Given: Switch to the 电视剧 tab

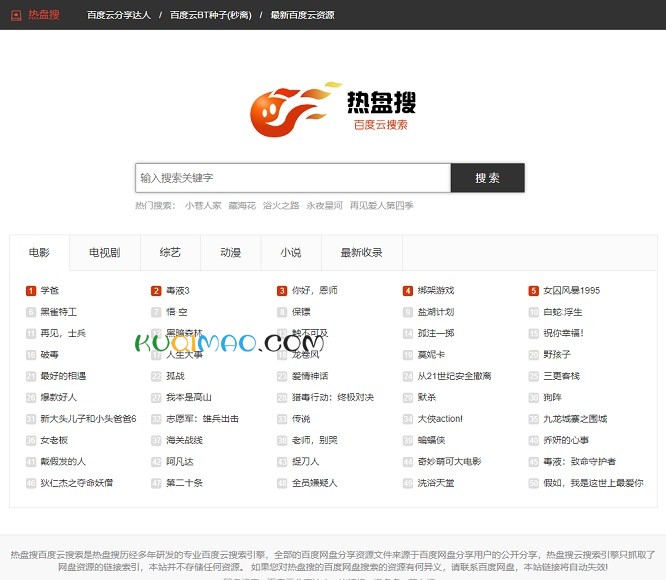Looking at the screenshot, I should pyautogui.click(x=104, y=253).
